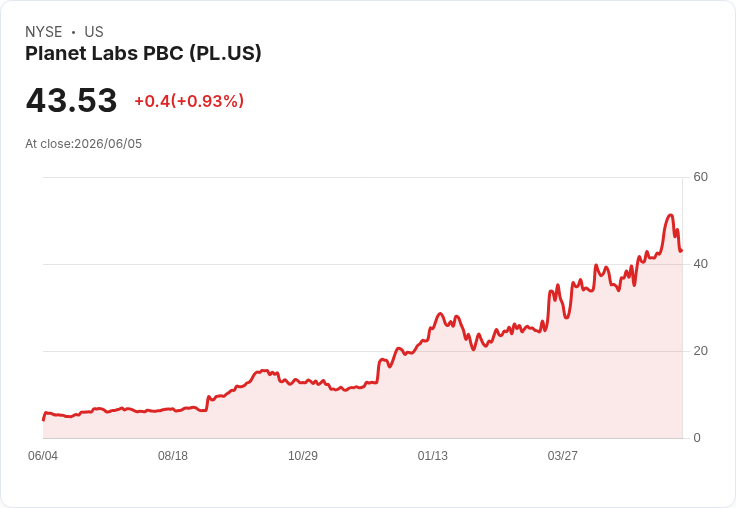Click the 40 price axis label
The height and width of the screenshot is (508, 736).
(x=700, y=264)
